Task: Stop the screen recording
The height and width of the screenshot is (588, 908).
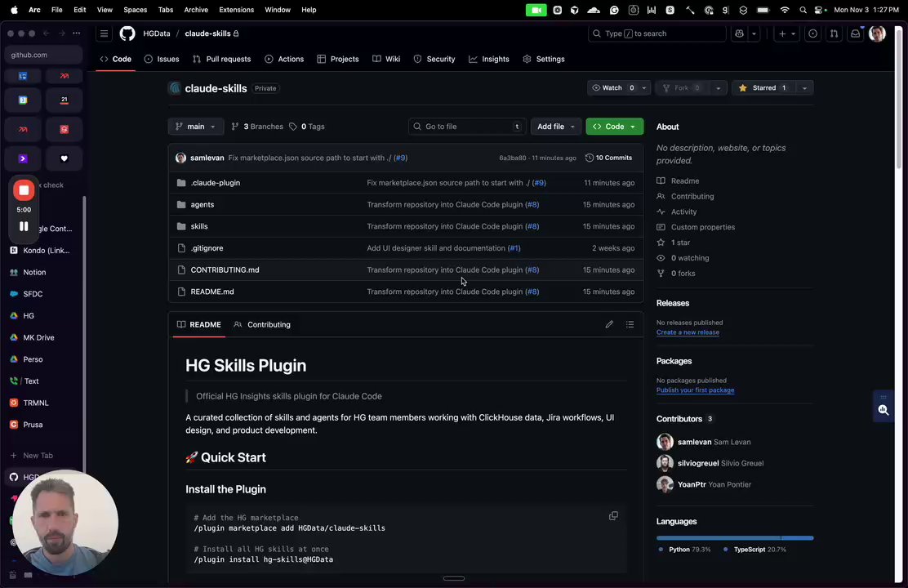Action: tap(24, 190)
